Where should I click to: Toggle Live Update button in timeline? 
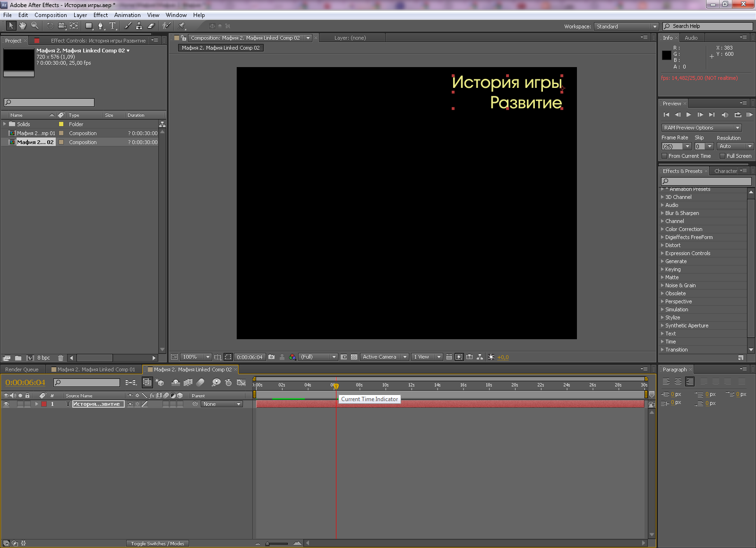pyautogui.click(x=147, y=382)
